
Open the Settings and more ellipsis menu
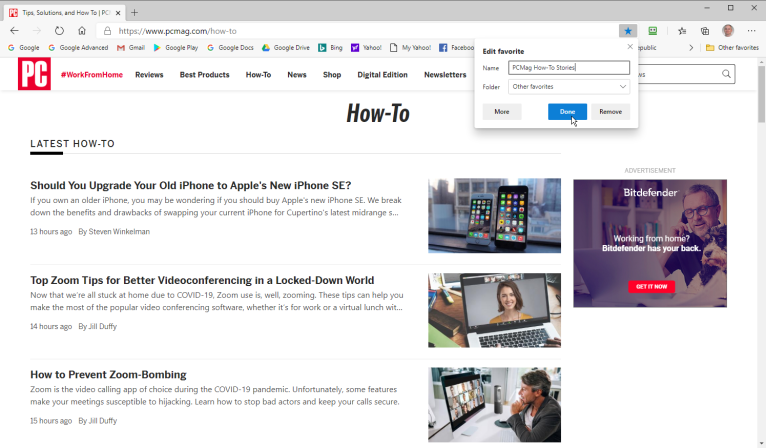pyautogui.click(x=751, y=31)
